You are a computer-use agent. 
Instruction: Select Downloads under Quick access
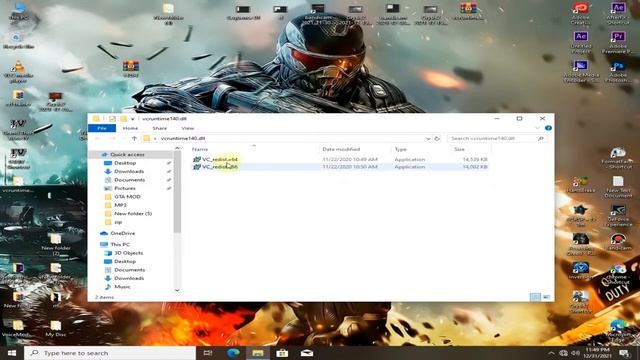129,171
